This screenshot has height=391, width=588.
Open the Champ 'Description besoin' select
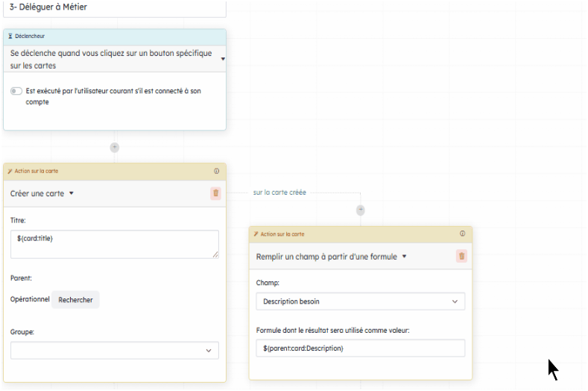pos(361,301)
